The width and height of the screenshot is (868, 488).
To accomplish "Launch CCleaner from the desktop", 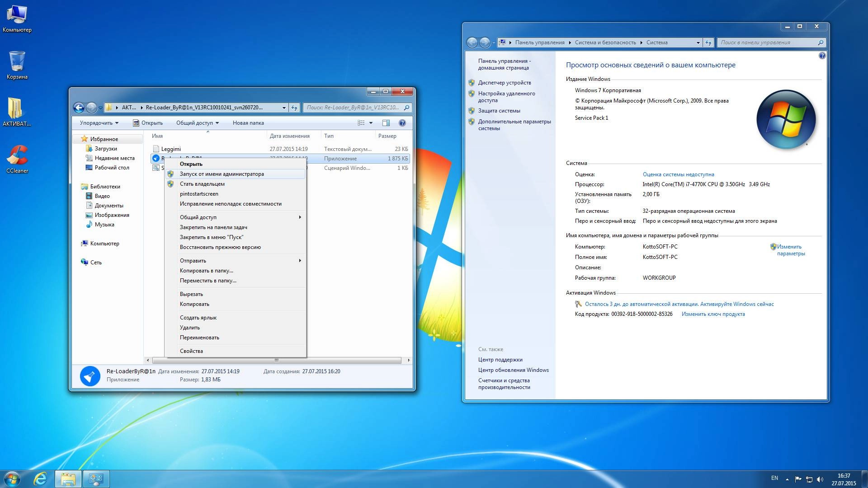I will [17, 159].
